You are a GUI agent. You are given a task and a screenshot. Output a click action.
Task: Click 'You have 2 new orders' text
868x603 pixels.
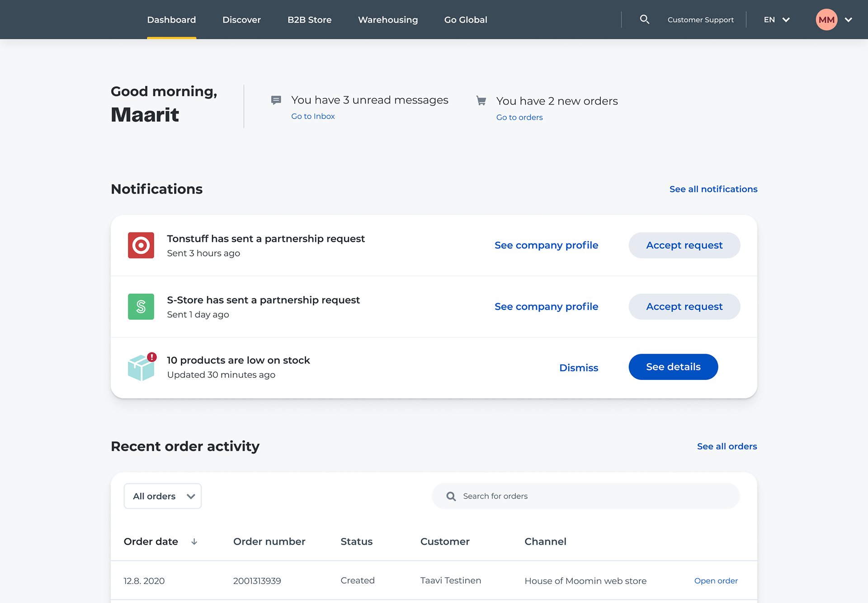pos(557,101)
